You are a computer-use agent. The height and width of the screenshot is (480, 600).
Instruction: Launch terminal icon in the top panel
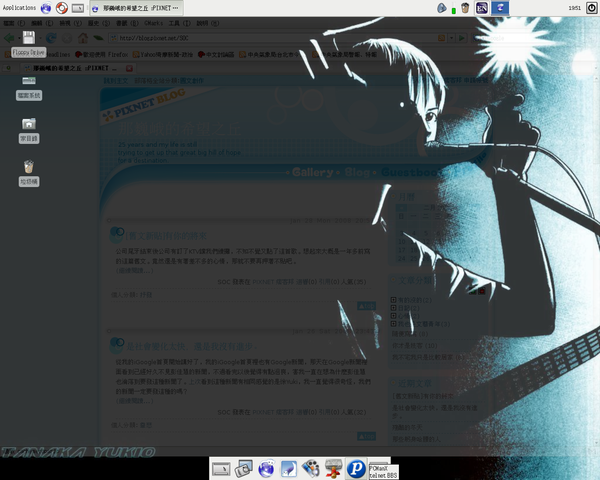tap(78, 8)
